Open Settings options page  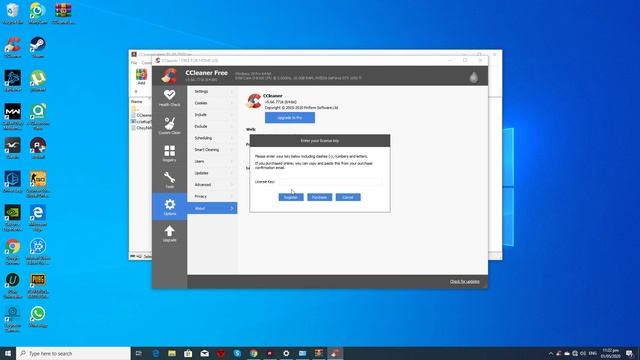point(212,91)
